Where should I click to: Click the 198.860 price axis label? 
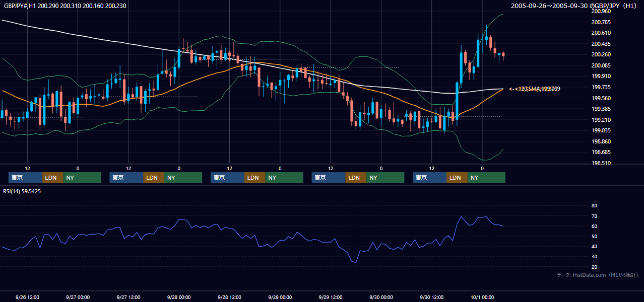pyautogui.click(x=602, y=141)
